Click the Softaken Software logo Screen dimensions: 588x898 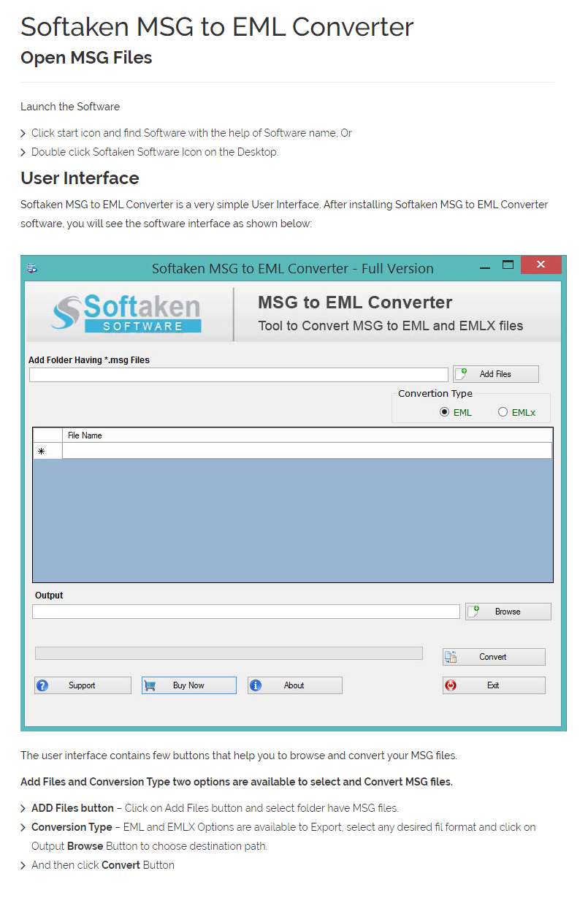point(126,313)
